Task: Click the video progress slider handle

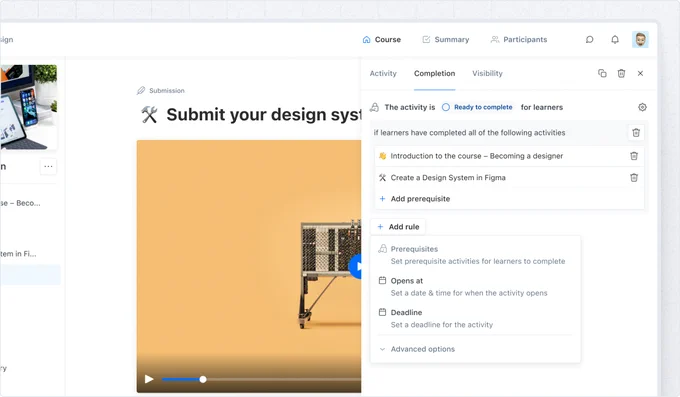Action: (x=203, y=379)
